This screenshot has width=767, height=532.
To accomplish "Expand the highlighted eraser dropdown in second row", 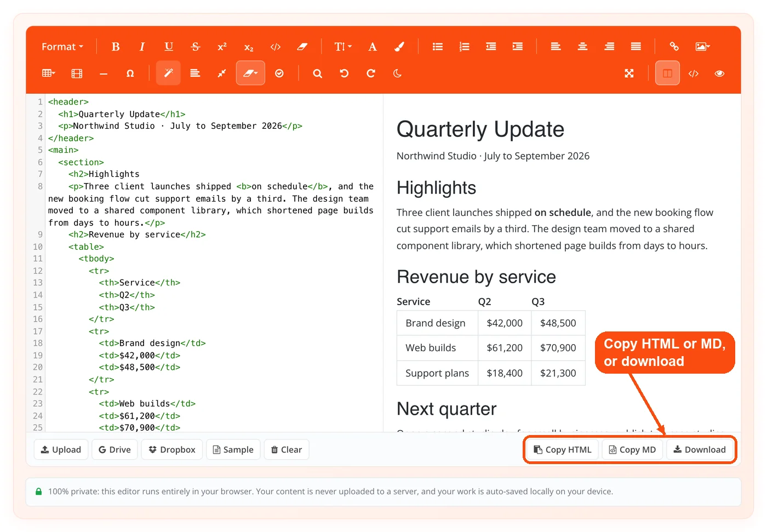I will coord(250,73).
